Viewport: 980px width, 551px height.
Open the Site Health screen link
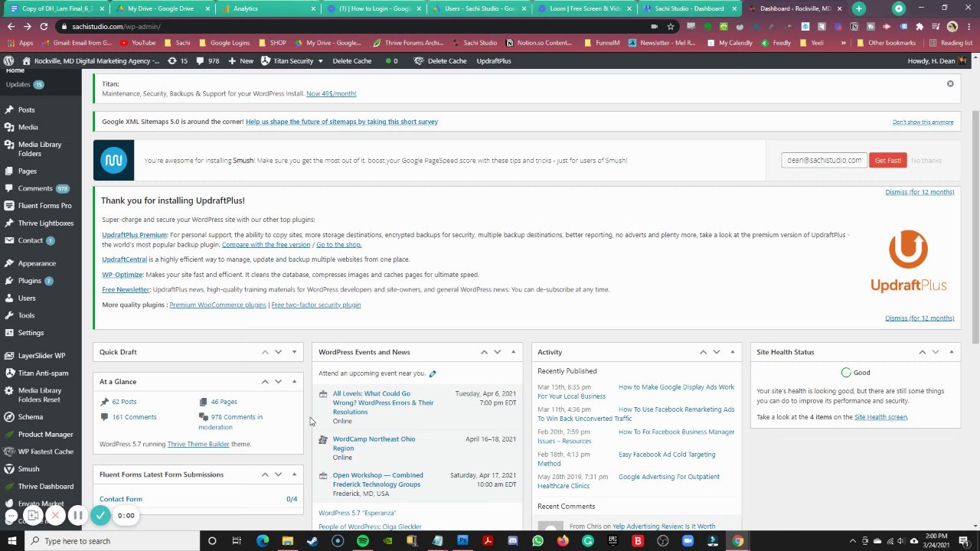click(880, 417)
